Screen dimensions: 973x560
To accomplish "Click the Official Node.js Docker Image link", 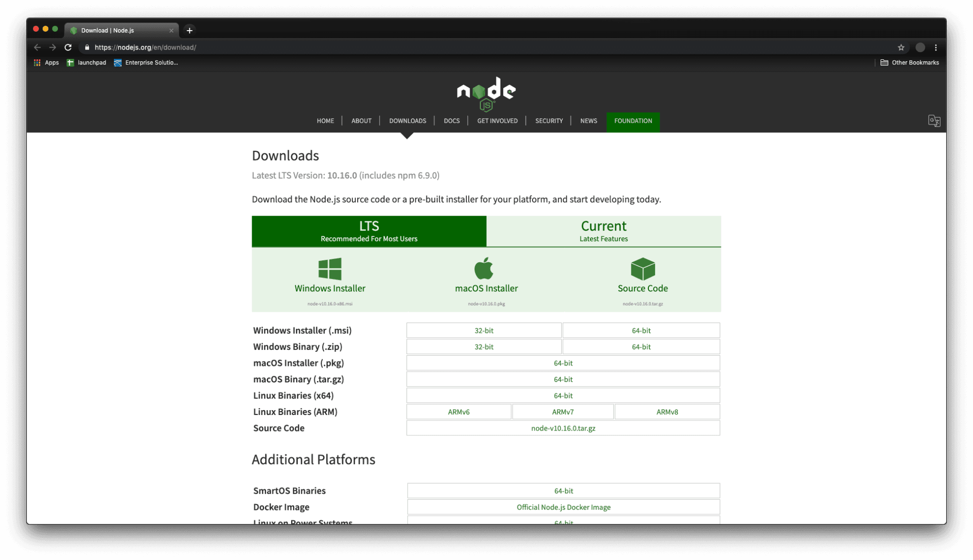I will pos(563,506).
